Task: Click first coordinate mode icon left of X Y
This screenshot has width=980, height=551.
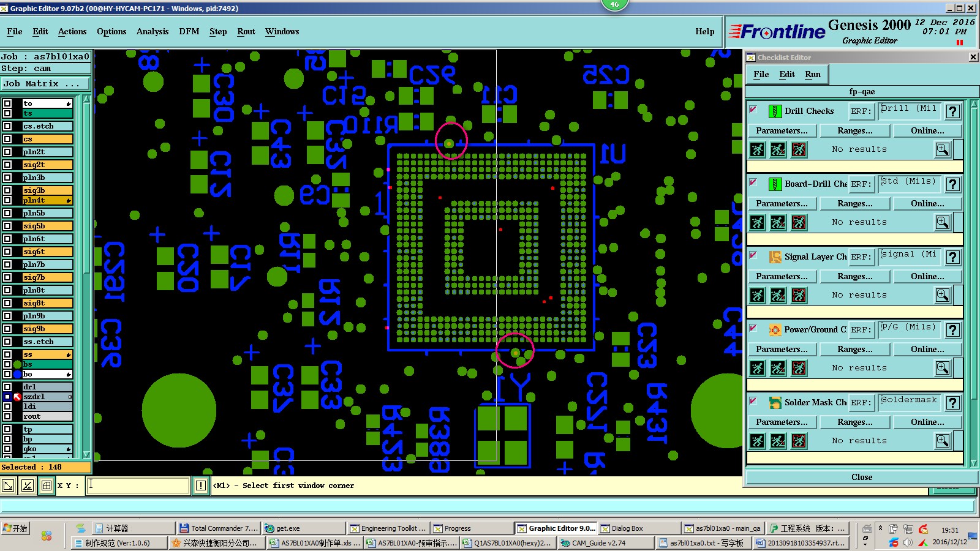Action: tap(8, 485)
